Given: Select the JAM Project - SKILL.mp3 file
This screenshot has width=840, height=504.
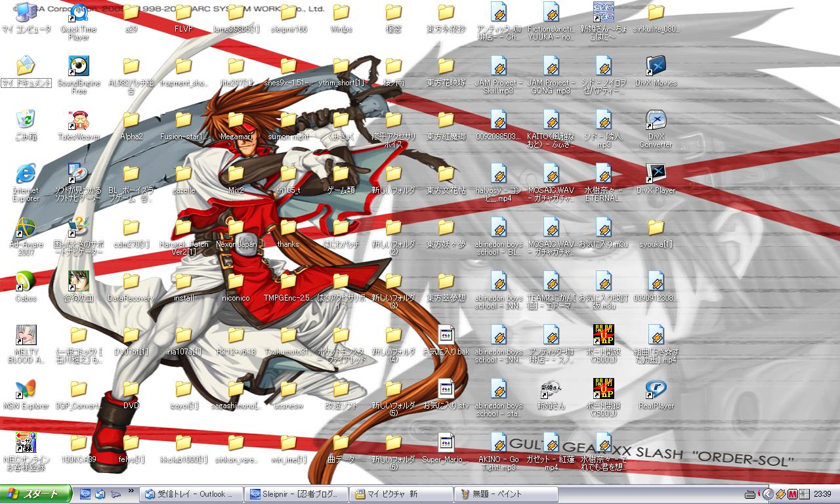Looking at the screenshot, I should 499,74.
